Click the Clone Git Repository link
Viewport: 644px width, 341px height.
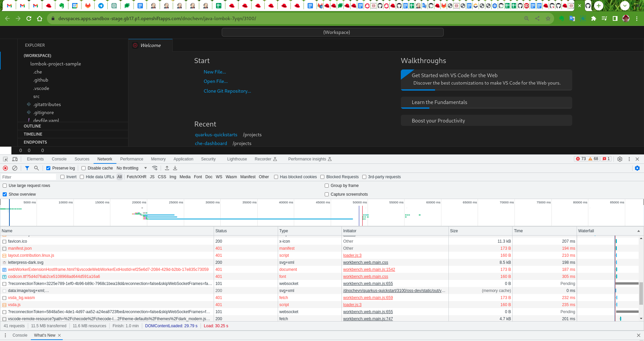[x=227, y=91]
